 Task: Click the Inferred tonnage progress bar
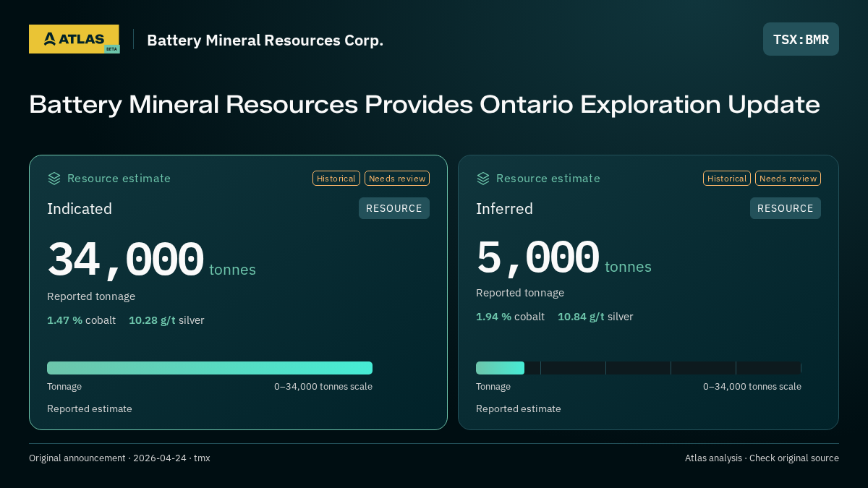639,368
